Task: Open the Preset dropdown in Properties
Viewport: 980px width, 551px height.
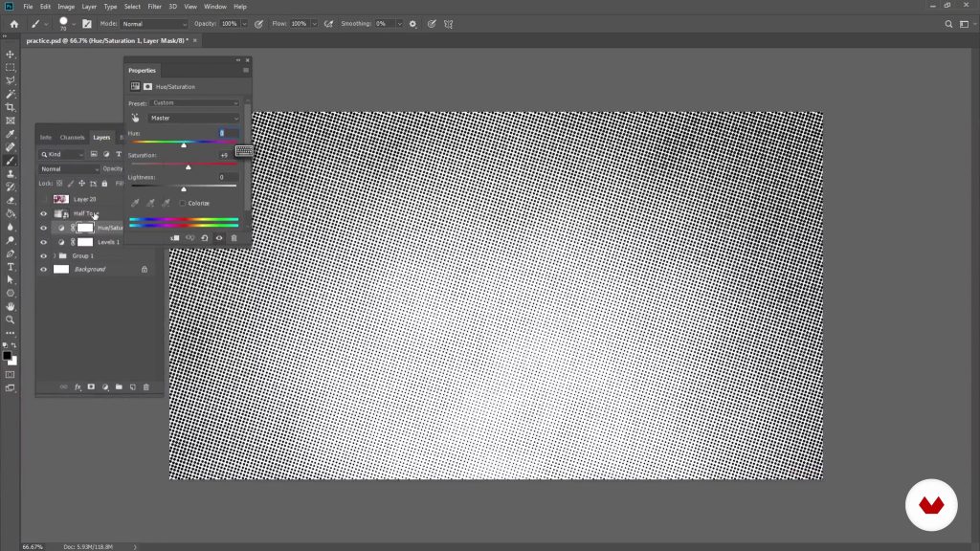Action: pyautogui.click(x=195, y=102)
